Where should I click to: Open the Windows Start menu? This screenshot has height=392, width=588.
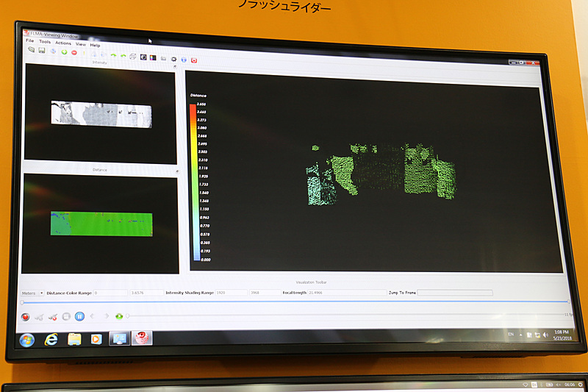tap(27, 341)
